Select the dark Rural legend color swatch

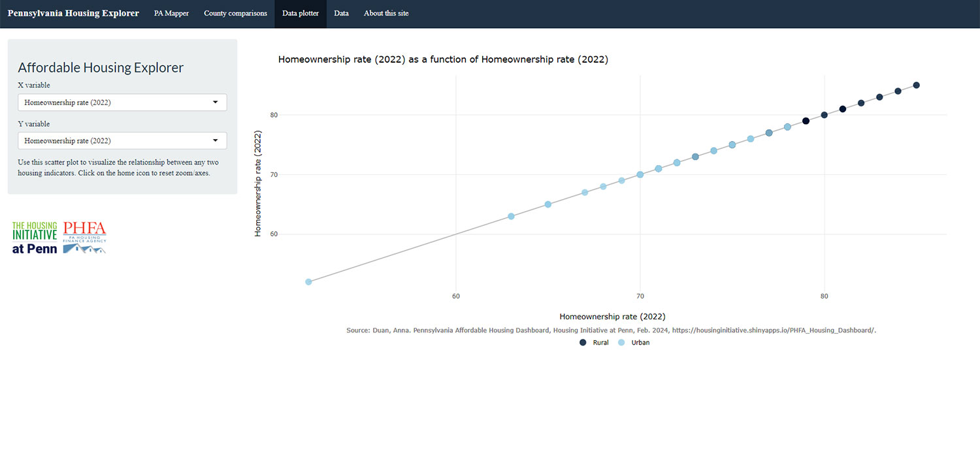(582, 342)
